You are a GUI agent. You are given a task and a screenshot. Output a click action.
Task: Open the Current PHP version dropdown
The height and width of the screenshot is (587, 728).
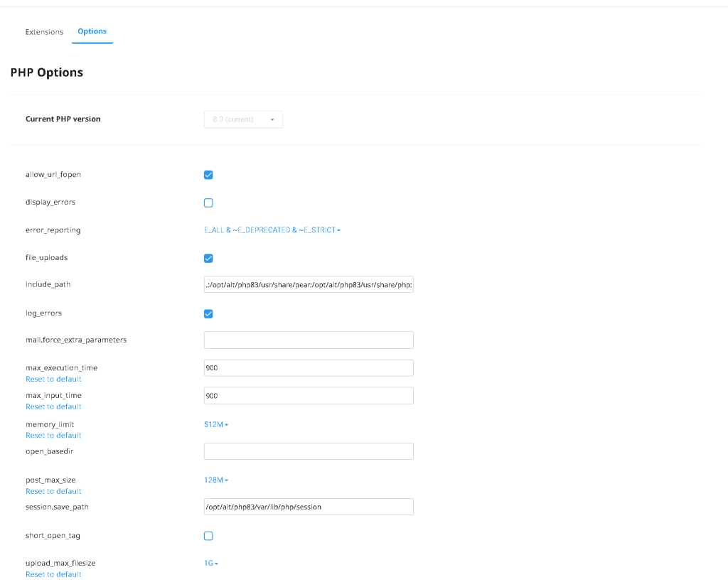click(x=243, y=119)
